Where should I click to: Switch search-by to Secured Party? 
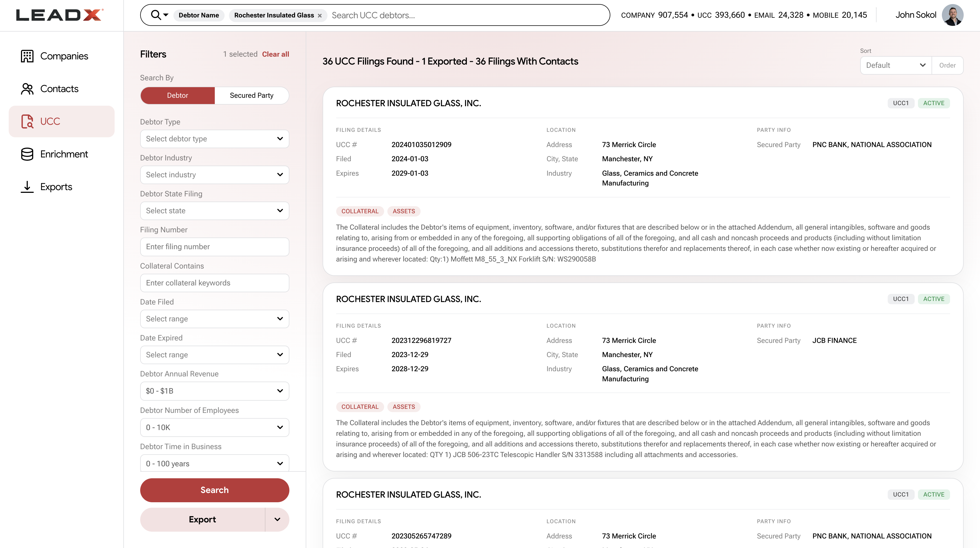point(252,96)
